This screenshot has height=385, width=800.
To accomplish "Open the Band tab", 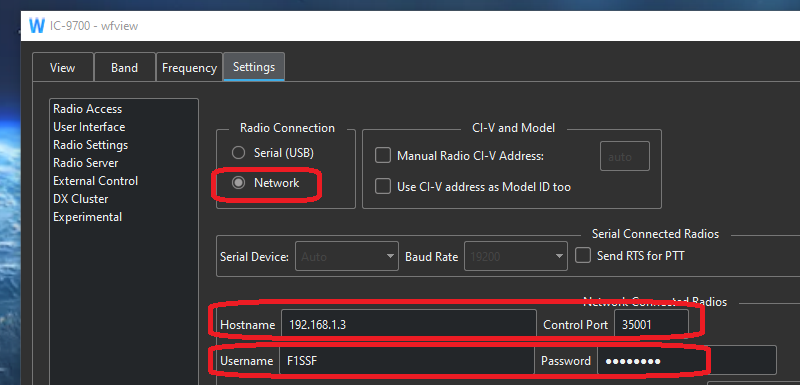I will (124, 68).
